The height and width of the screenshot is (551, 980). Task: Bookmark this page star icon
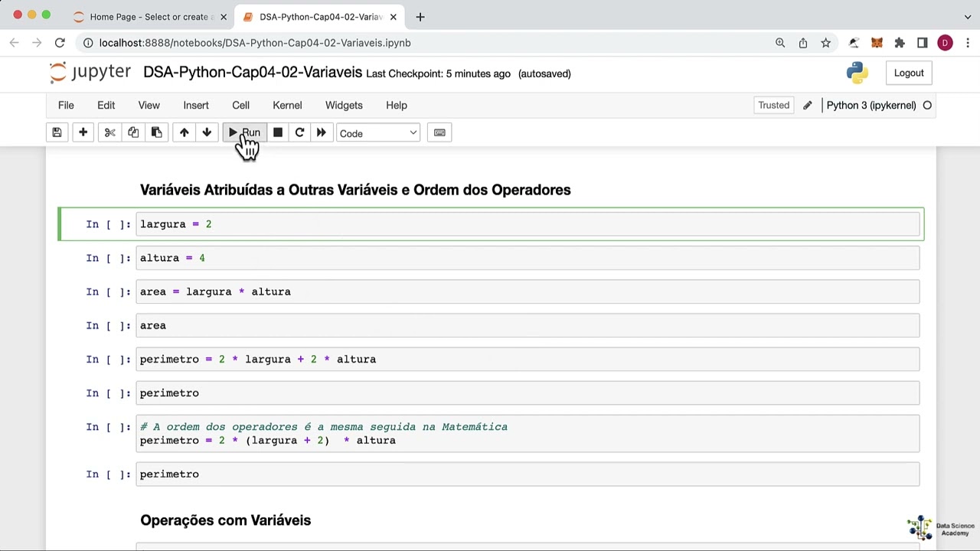click(826, 43)
